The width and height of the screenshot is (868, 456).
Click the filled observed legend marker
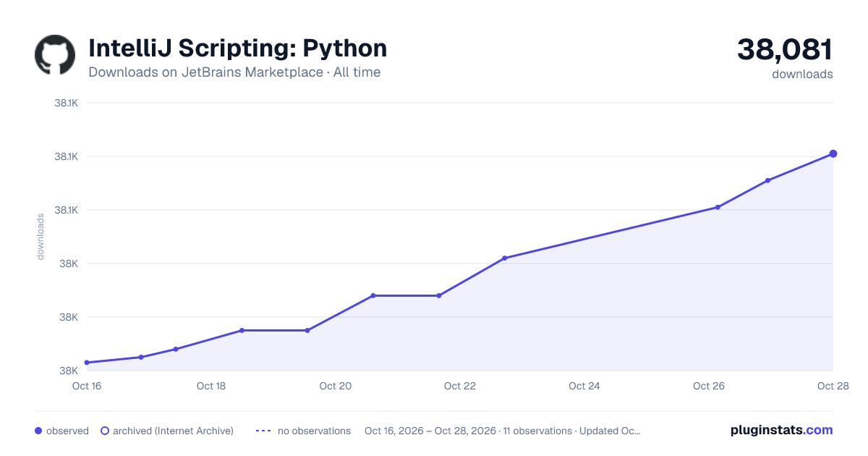(x=38, y=431)
